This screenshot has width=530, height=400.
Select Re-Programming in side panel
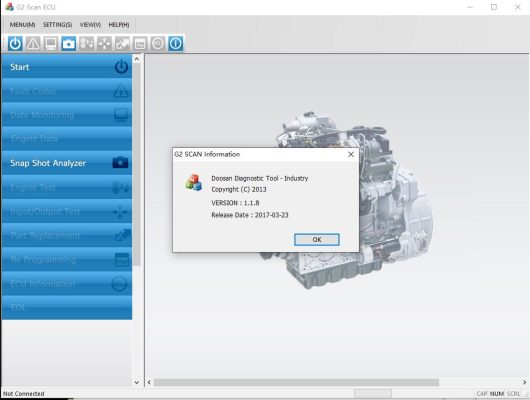(67, 260)
